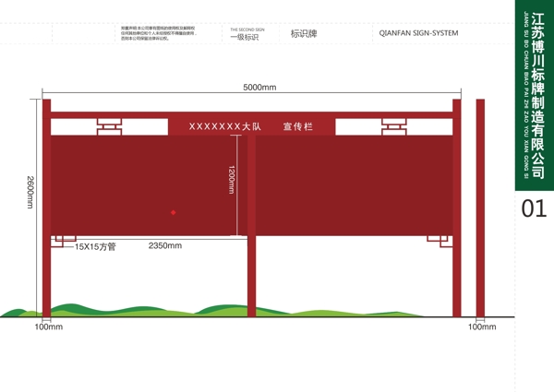The width and height of the screenshot is (554, 392).
Task: Click the green 江苏博川标牌制造有限公司 banner
Action: pyautogui.click(x=534, y=92)
